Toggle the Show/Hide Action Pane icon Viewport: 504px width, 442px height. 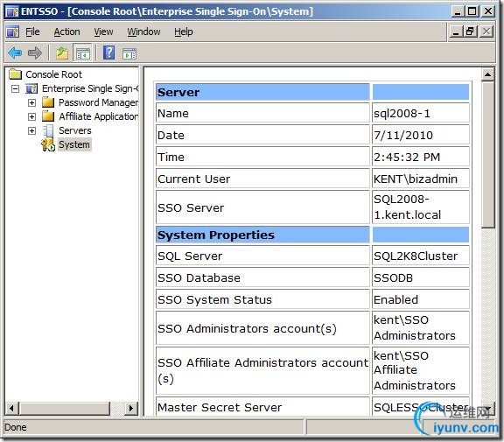[x=129, y=53]
